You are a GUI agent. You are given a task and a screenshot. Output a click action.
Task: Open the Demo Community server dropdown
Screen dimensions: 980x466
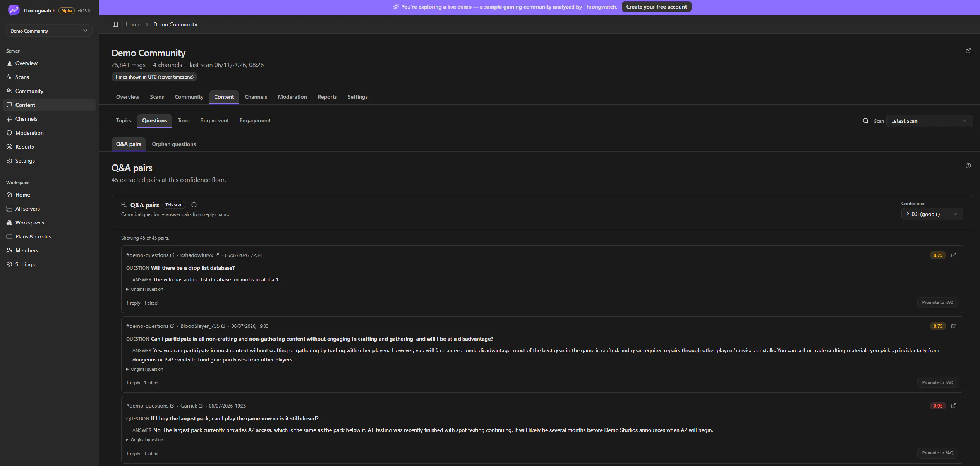[x=49, y=31]
